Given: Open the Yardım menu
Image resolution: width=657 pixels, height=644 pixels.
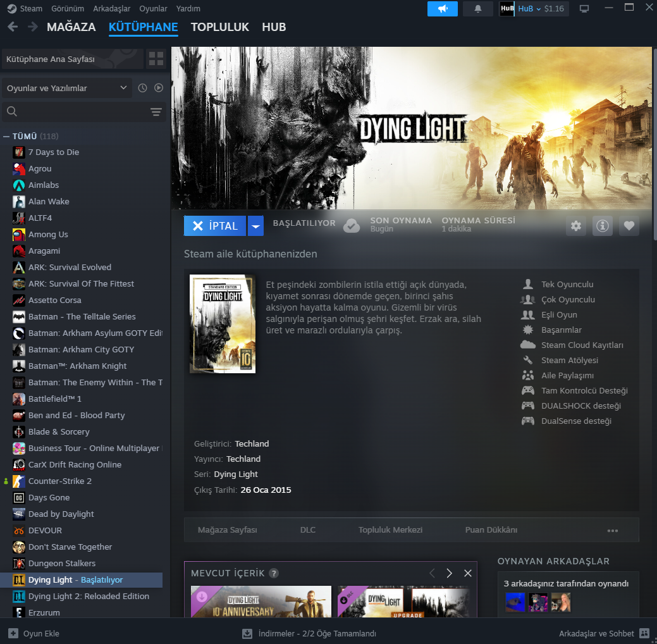Looking at the screenshot, I should tap(188, 8).
